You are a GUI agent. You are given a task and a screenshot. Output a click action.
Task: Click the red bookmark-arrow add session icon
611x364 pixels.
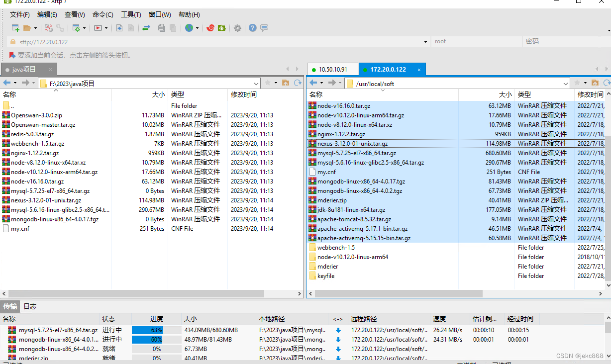(x=12, y=55)
